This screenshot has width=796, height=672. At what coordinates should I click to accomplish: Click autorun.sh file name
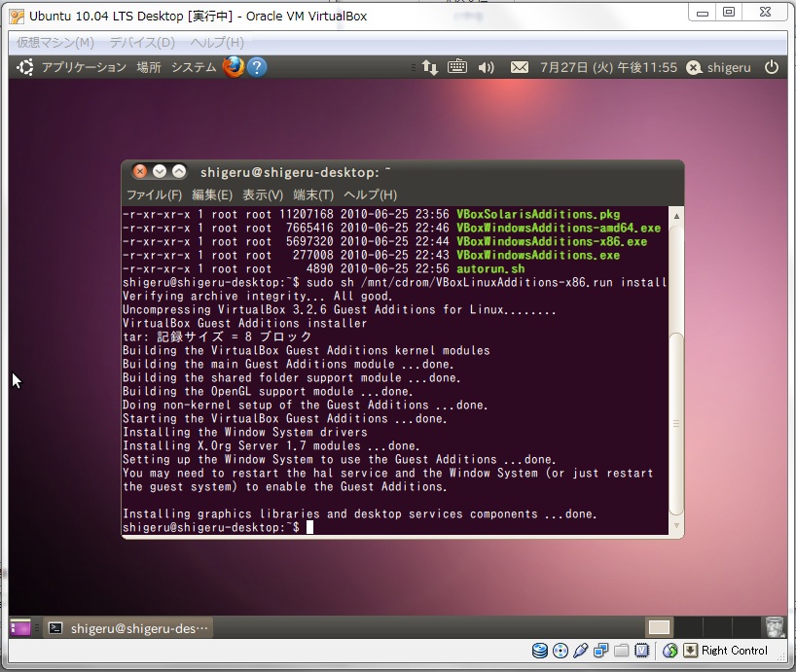(x=490, y=268)
